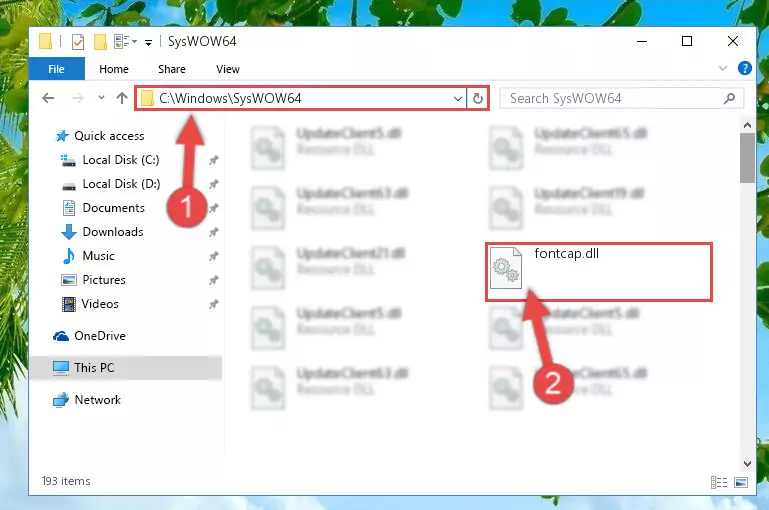
Task: Click the fontcap.dll gear file icon
Action: (506, 268)
